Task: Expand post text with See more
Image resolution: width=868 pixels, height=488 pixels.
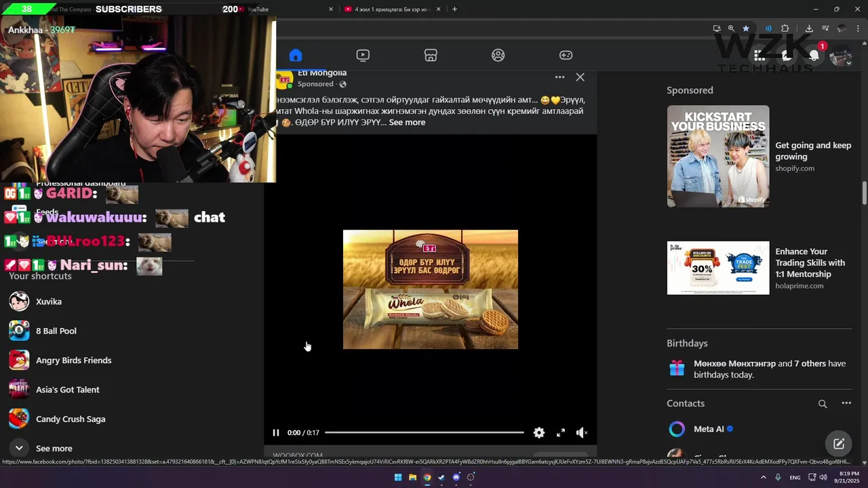Action: coord(407,123)
